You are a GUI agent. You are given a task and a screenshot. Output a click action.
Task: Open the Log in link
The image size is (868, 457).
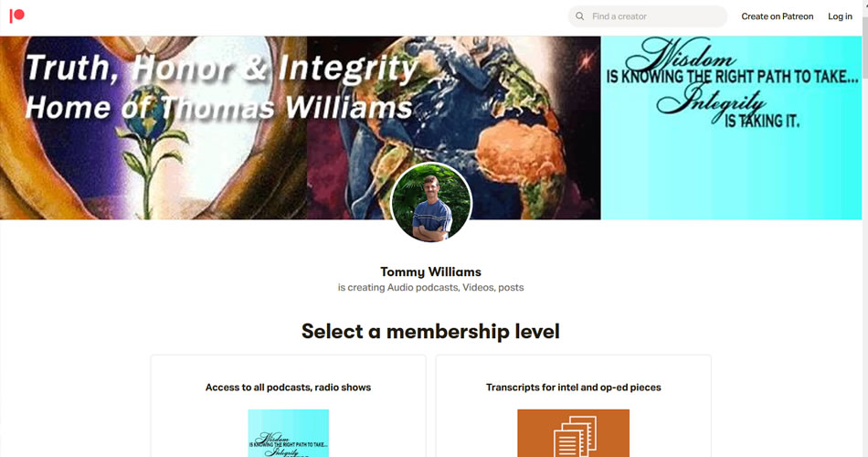coord(840,16)
